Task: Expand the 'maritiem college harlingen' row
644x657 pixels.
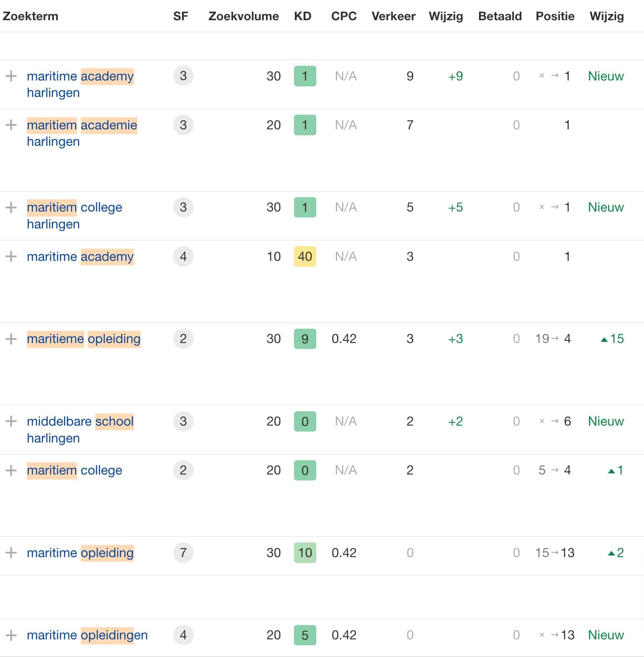Action: pyautogui.click(x=11, y=207)
